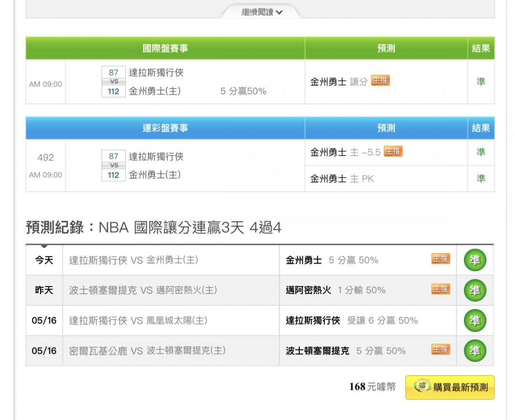The width and height of the screenshot is (515, 420).
Task: Click the green 準 icon in 鳳凰城太陽 row
Action: coord(475,320)
